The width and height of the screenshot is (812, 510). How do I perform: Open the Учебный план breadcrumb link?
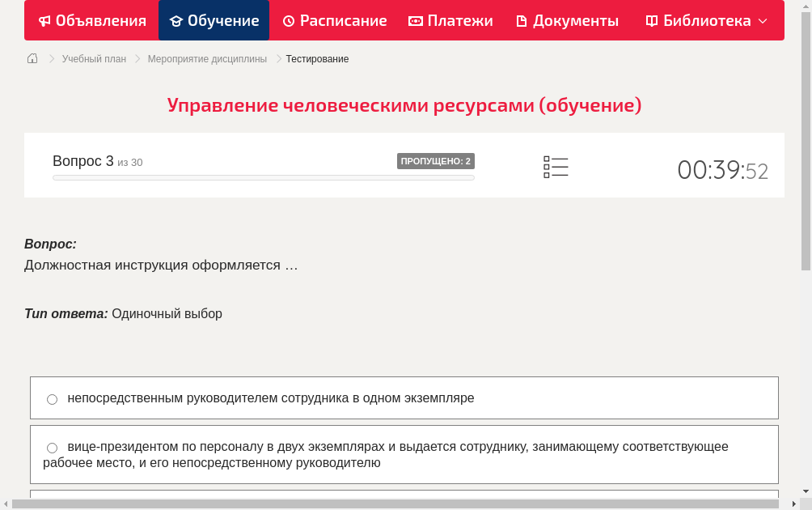tap(93, 58)
